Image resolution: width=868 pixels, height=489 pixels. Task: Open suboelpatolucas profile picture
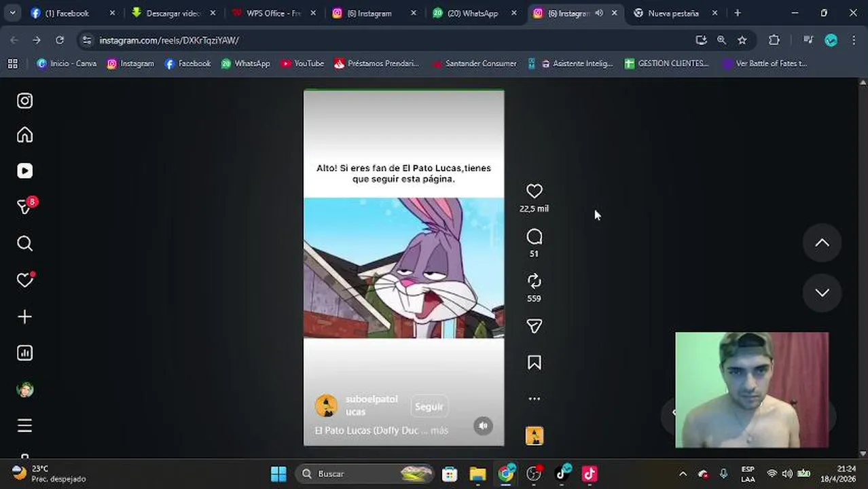[x=327, y=405]
